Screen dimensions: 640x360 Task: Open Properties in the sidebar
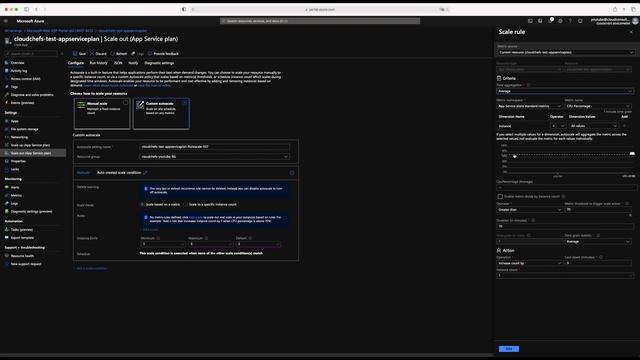click(x=18, y=161)
